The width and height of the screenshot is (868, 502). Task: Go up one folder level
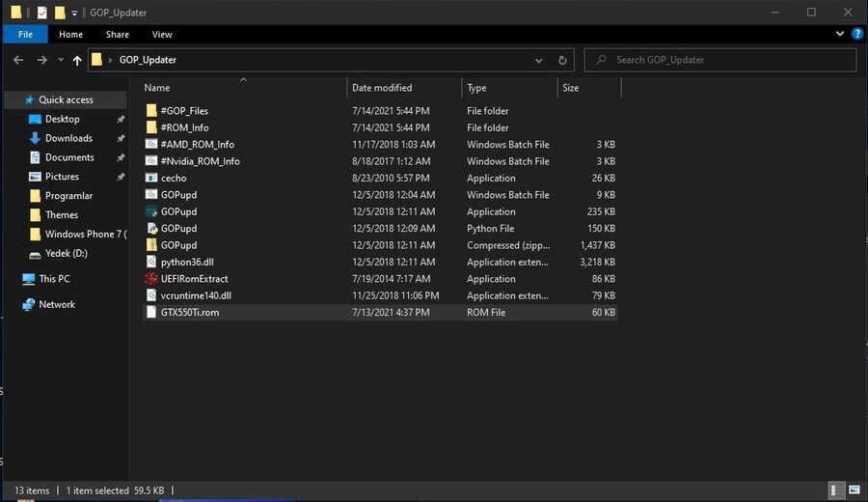tap(77, 60)
